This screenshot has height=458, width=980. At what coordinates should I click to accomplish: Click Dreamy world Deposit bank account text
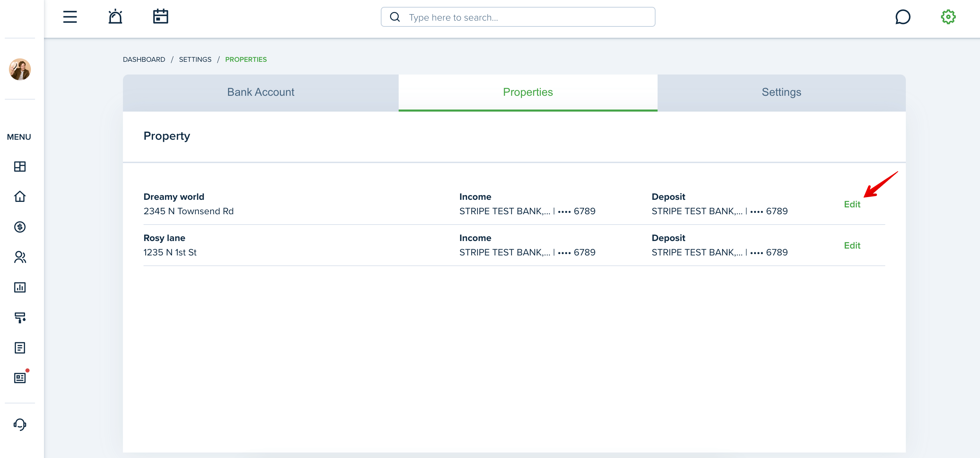(x=719, y=211)
